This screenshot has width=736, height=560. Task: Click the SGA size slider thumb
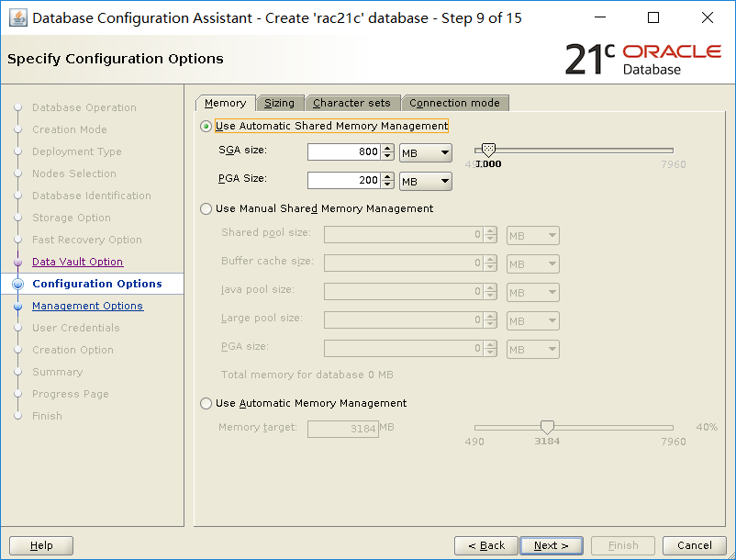pyautogui.click(x=488, y=151)
